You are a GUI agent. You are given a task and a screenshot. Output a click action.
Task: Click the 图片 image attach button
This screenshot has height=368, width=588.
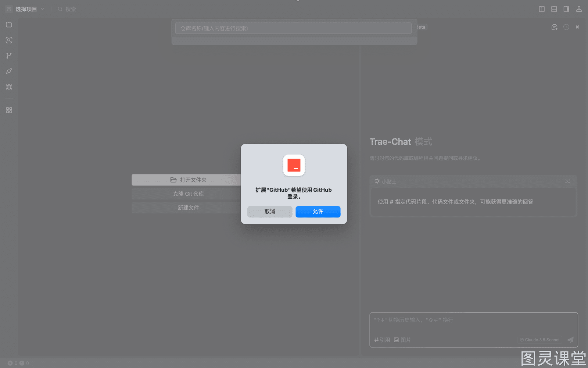[402, 340]
